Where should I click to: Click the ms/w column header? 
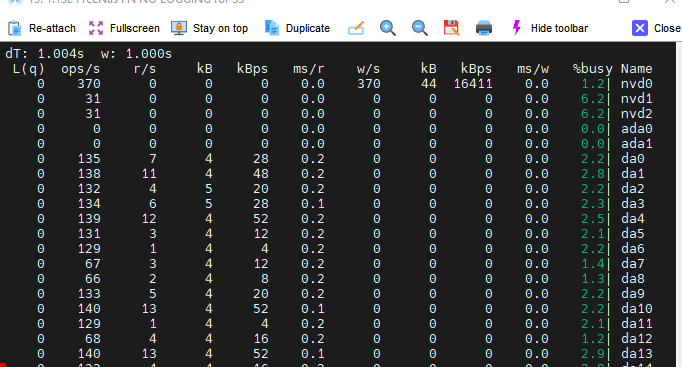point(533,69)
